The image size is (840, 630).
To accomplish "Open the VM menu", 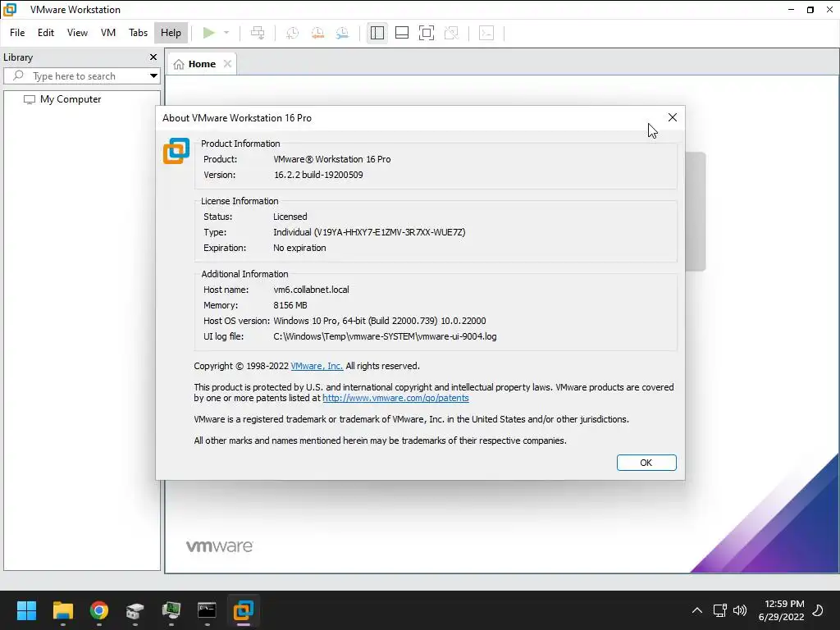I will click(x=108, y=33).
